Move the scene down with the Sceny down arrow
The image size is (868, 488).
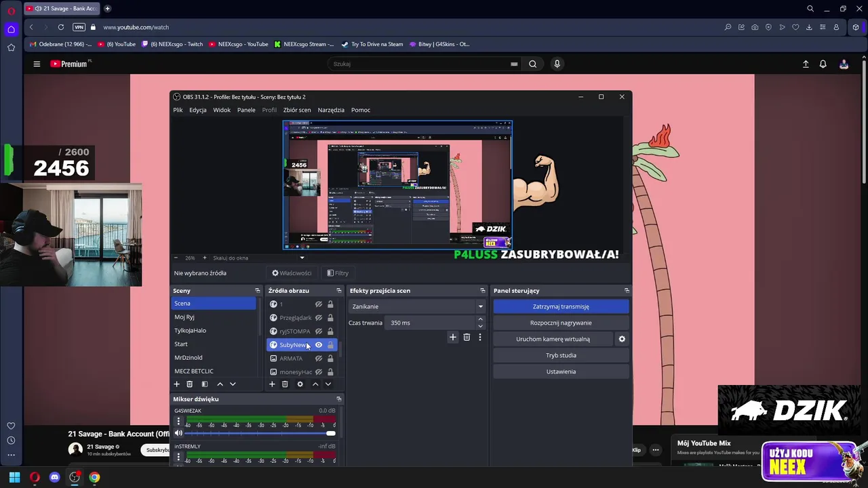tap(233, 384)
